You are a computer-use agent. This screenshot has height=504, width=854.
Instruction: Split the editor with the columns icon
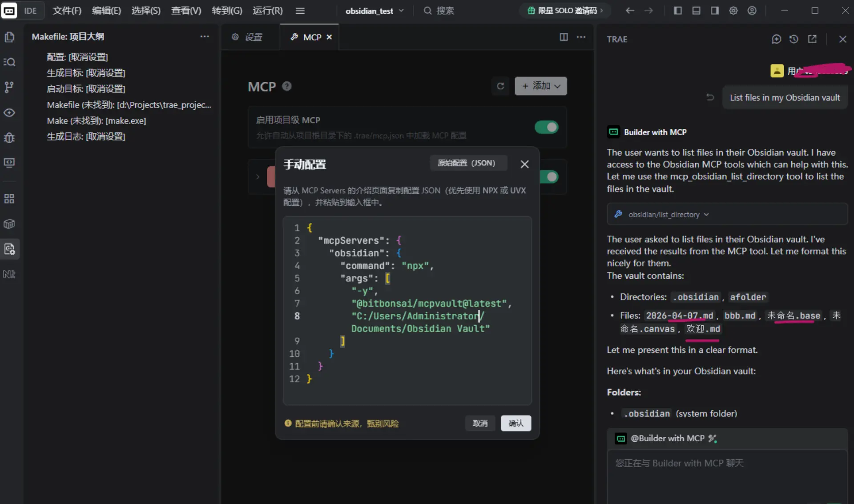pyautogui.click(x=564, y=37)
